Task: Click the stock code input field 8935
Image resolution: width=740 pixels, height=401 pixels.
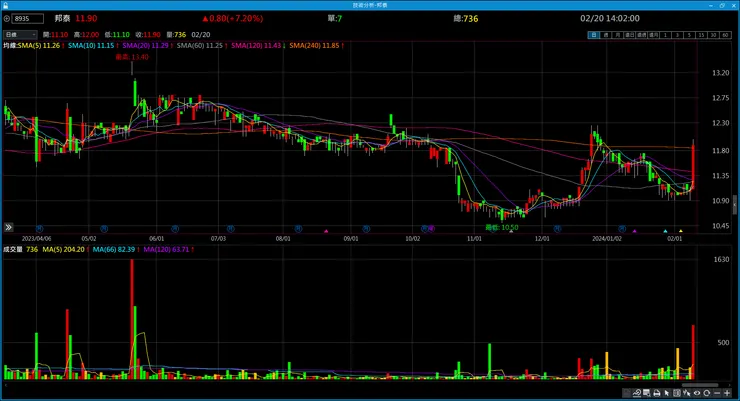Action: [28, 18]
